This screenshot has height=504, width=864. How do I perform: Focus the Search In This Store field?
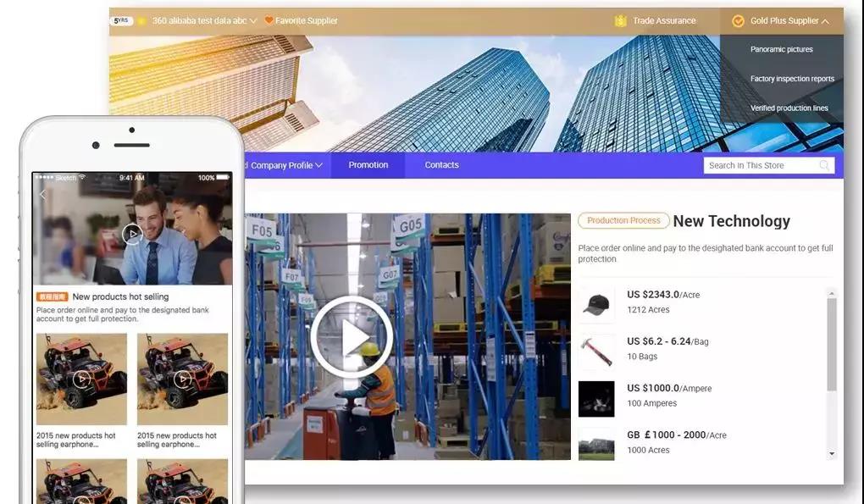[x=760, y=166]
